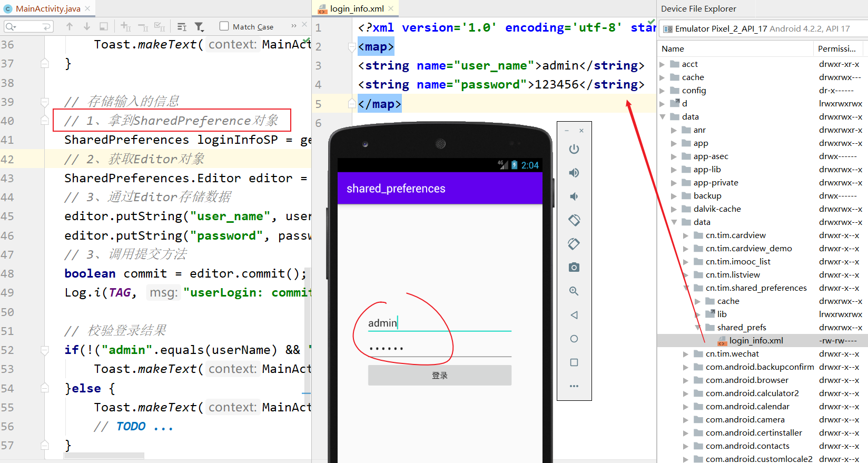
Task: Toggle fold marker on line 37
Action: click(45, 64)
